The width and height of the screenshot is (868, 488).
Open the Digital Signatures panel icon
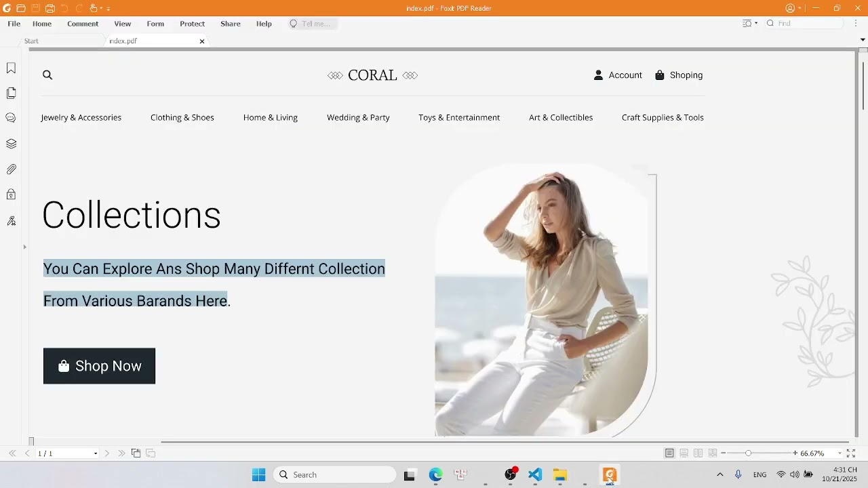coord(11,221)
